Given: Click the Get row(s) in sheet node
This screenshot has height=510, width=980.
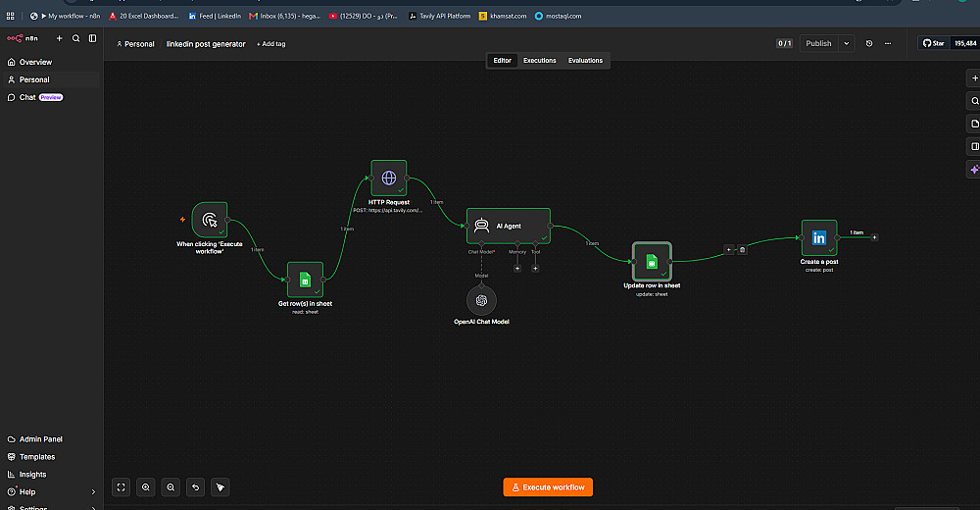Looking at the screenshot, I should tap(305, 280).
